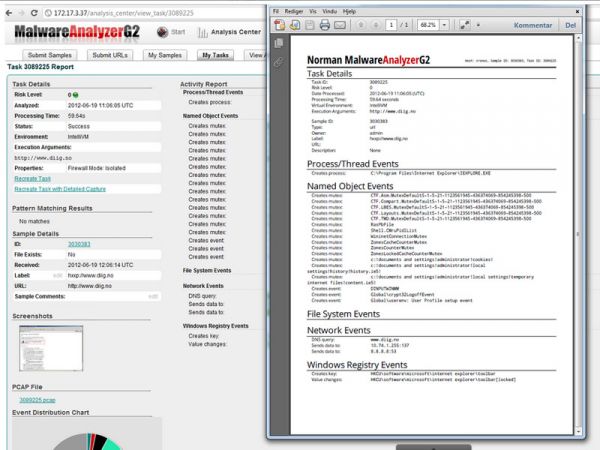Select 'Value changes:' registry event row
Screen dimensions: 600x450
(207, 344)
